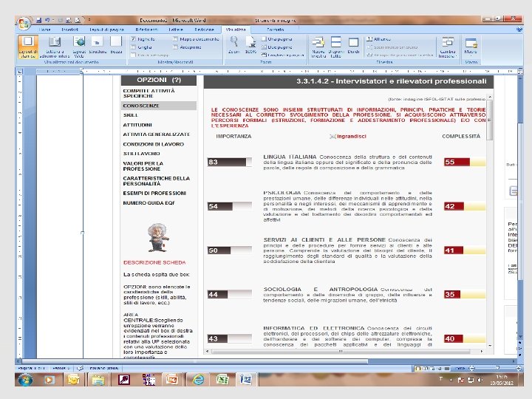
Task: Open Windows Explorer folder in taskbar
Action: point(98,379)
